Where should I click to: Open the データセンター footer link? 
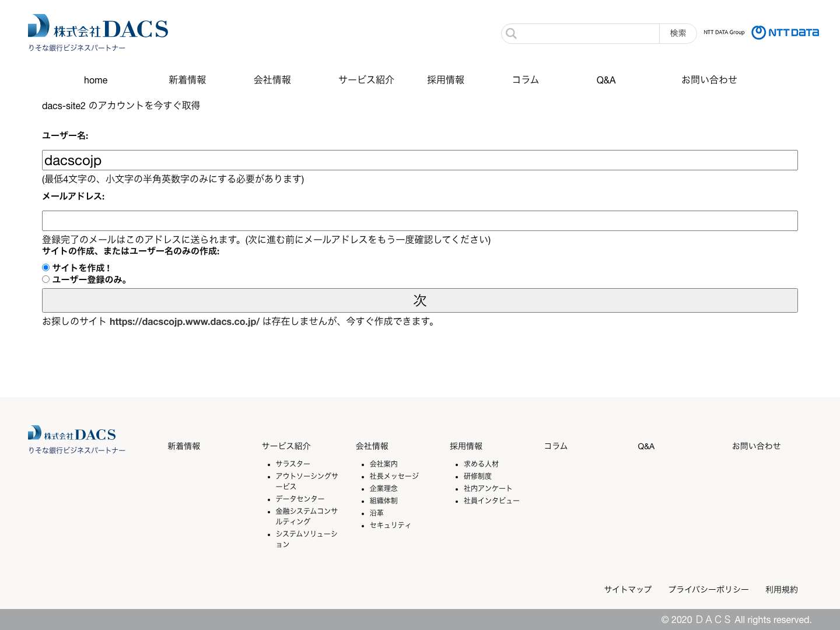300,499
